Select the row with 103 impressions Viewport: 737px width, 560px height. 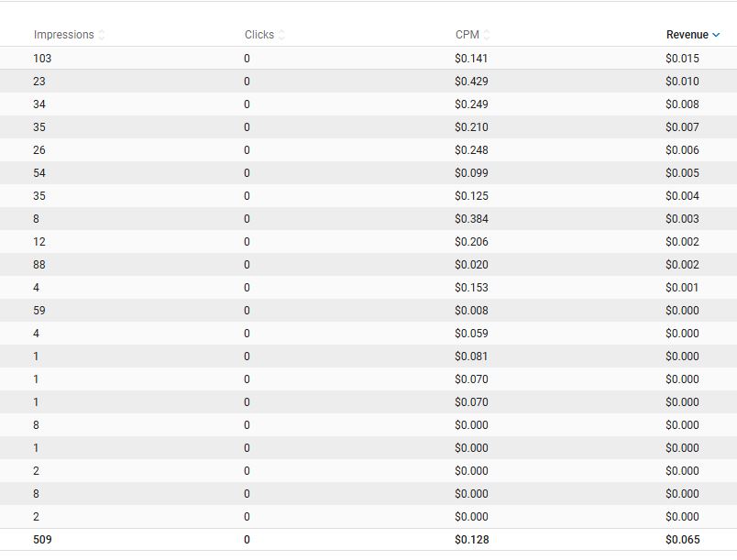(x=42, y=59)
